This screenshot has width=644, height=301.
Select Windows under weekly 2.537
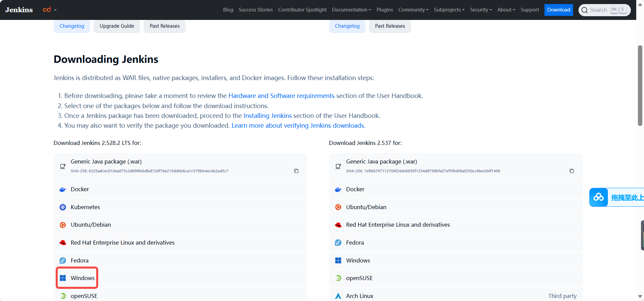[x=456, y=260]
